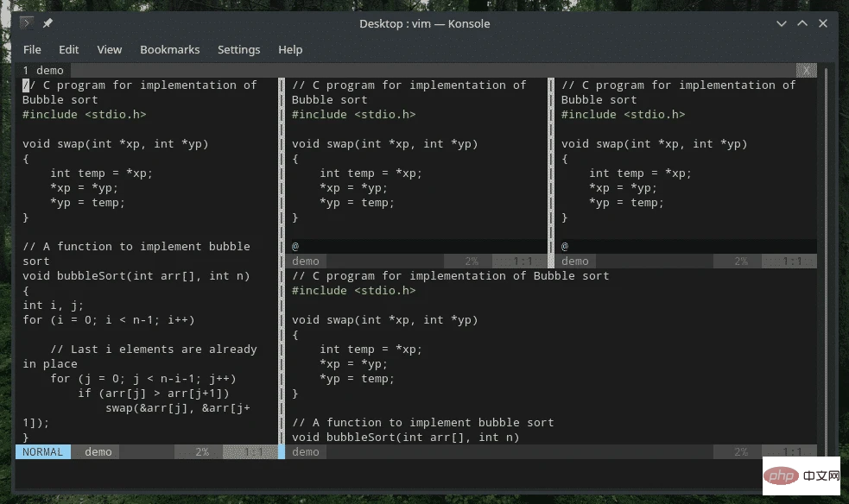Open the Help menu
Viewport: 849px width, 504px height.
pyautogui.click(x=290, y=49)
